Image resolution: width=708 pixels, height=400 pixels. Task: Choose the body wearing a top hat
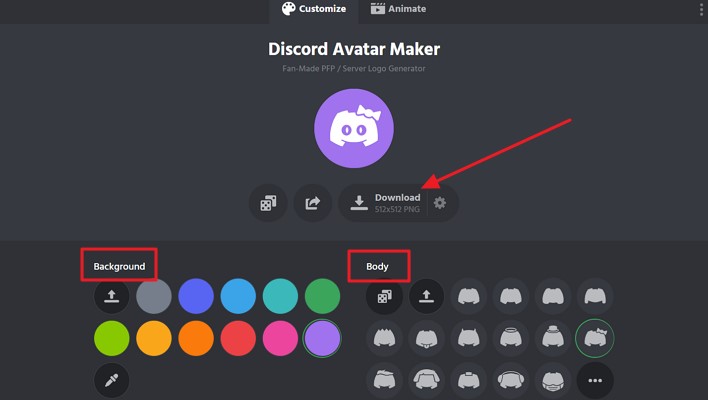(x=553, y=338)
